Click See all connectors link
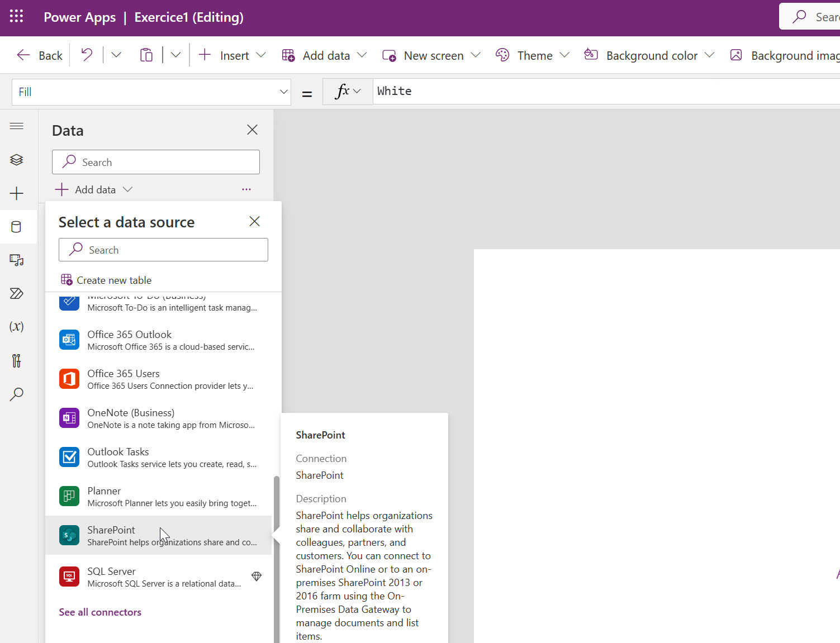840x643 pixels. pos(100,612)
